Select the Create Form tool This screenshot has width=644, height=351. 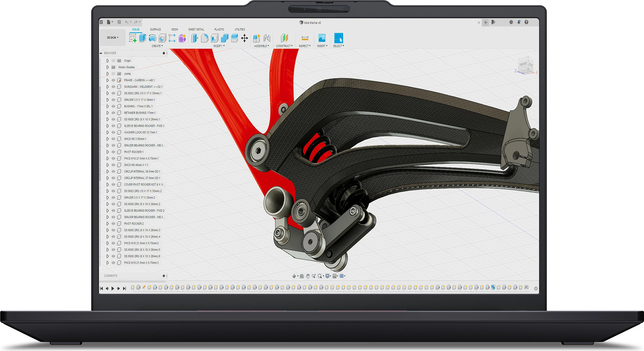point(182,38)
